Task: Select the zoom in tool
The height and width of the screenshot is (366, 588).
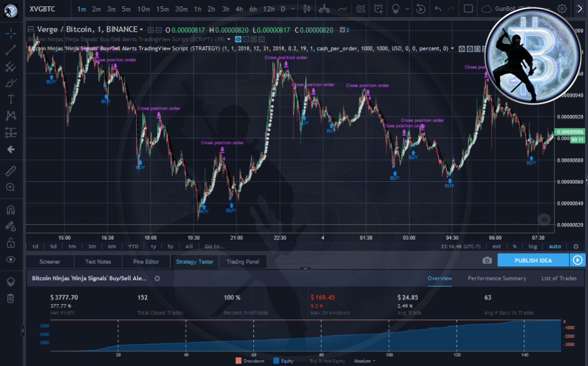Action: pyautogui.click(x=11, y=188)
